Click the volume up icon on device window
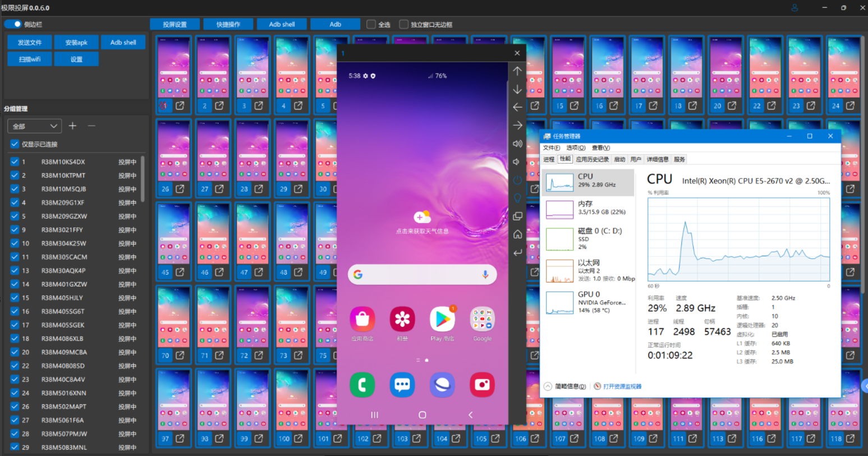This screenshot has height=456, width=868. pos(517,144)
